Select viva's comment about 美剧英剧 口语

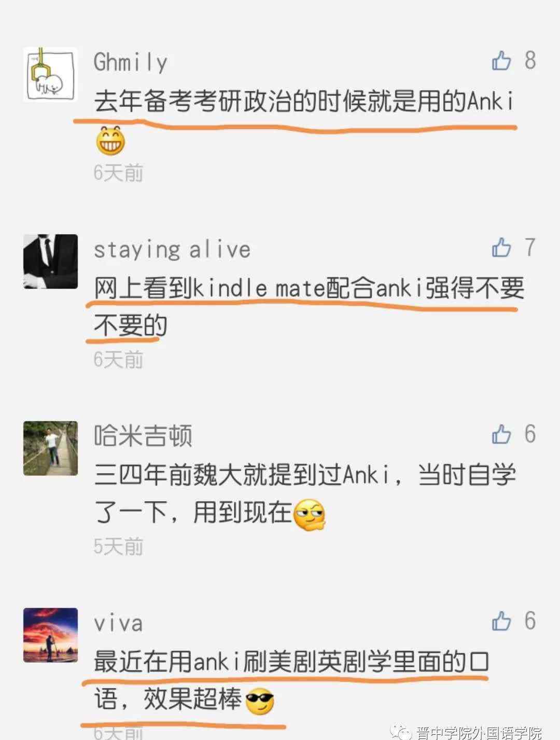click(291, 681)
